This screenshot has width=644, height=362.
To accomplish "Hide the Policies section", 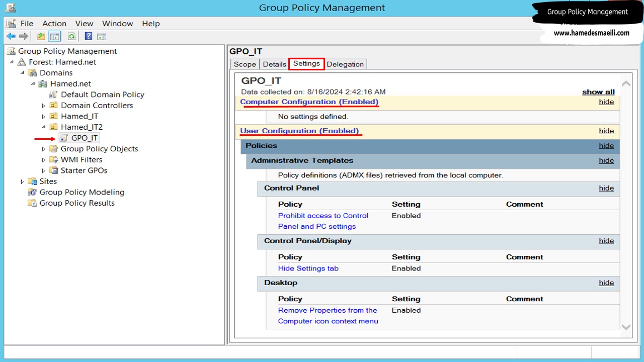I will point(606,146).
